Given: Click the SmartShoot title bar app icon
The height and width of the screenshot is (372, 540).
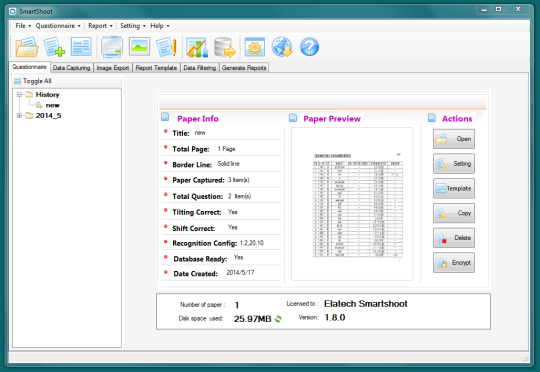Looking at the screenshot, I should [13, 11].
